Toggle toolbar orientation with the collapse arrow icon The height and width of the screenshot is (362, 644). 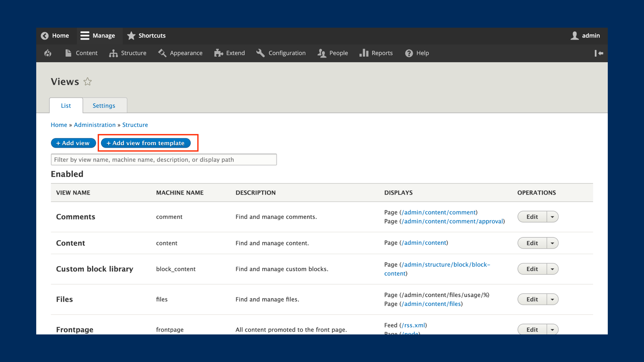click(x=599, y=53)
